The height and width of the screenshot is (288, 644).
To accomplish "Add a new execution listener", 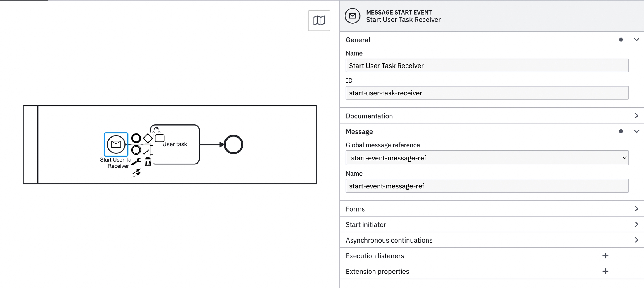I will coord(605,256).
